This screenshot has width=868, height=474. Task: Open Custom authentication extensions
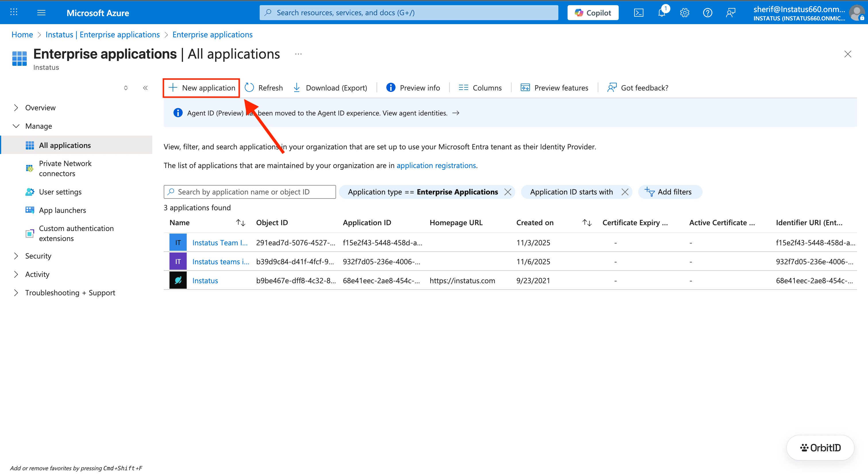pos(77,233)
